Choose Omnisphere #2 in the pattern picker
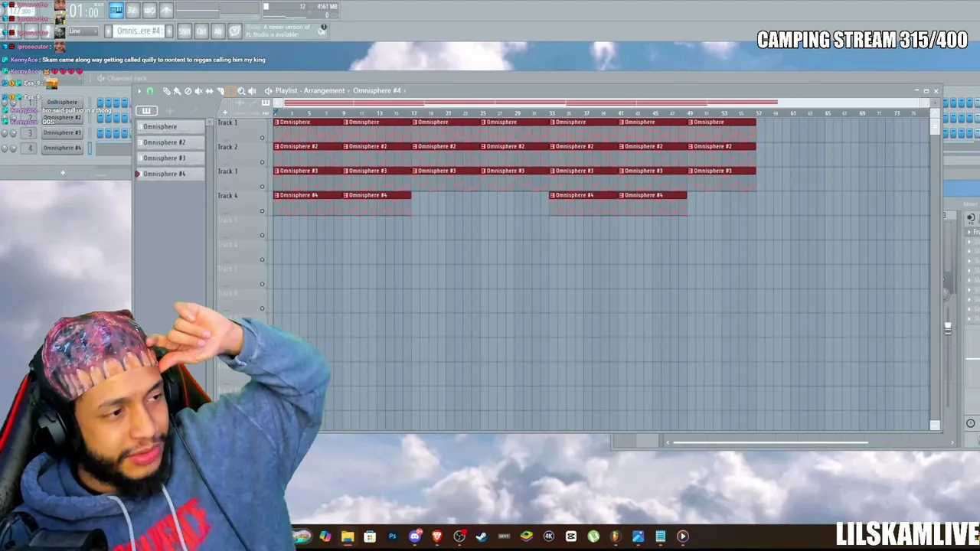This screenshot has height=551, width=980. click(171, 142)
